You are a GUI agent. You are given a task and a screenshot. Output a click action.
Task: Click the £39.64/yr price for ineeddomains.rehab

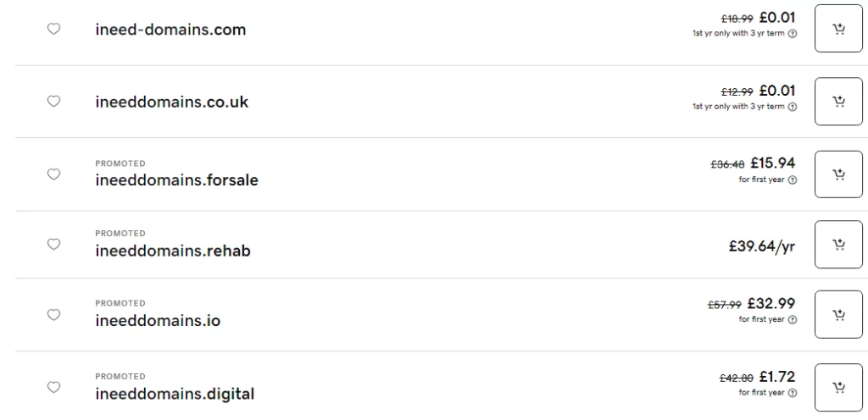click(761, 246)
